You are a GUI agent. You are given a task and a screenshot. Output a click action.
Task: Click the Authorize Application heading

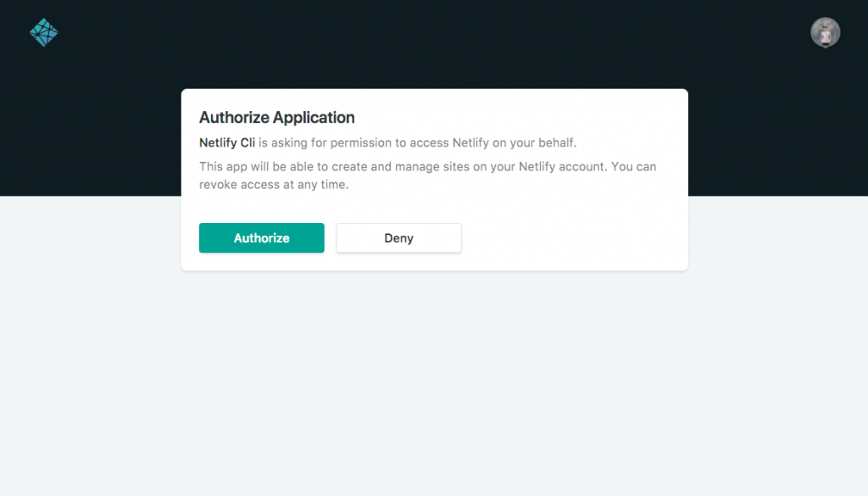277,117
